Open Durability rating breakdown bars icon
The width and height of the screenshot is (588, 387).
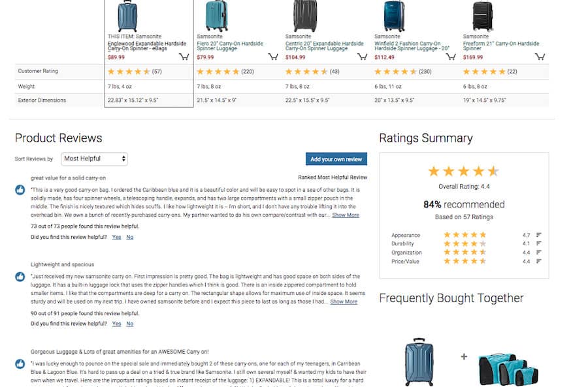point(538,243)
